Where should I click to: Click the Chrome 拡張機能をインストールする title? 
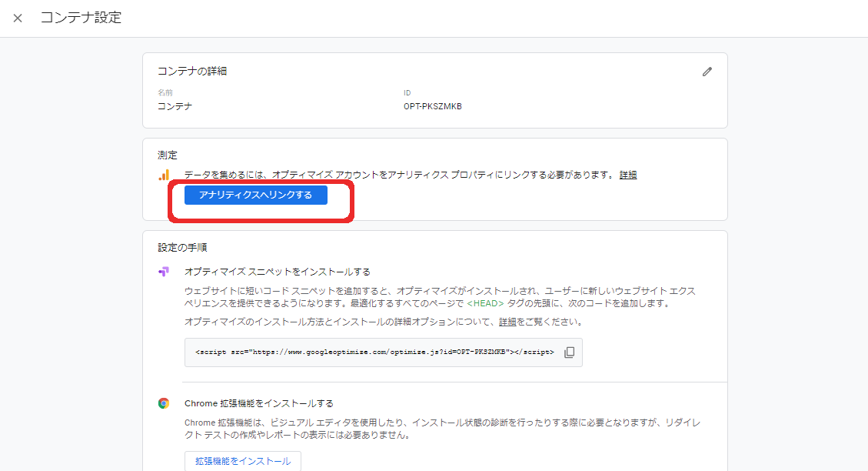pos(259,403)
